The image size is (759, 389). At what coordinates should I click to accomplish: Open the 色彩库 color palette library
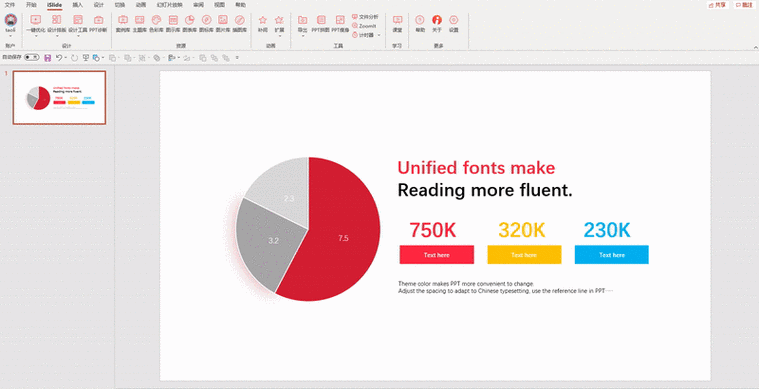[x=156, y=24]
